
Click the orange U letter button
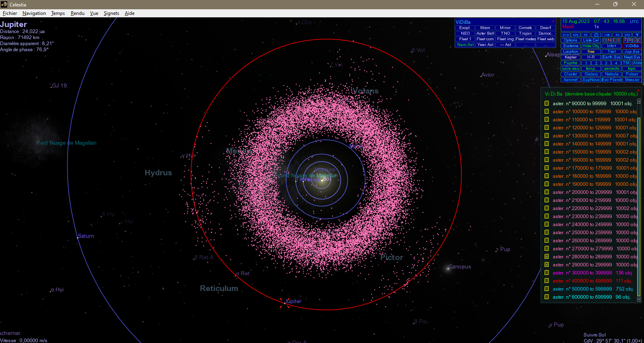tap(635, 40)
